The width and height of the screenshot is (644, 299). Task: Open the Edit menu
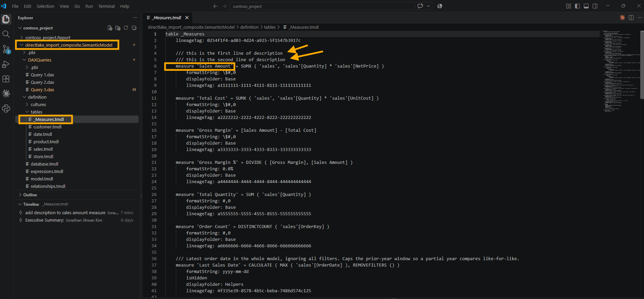(x=27, y=6)
